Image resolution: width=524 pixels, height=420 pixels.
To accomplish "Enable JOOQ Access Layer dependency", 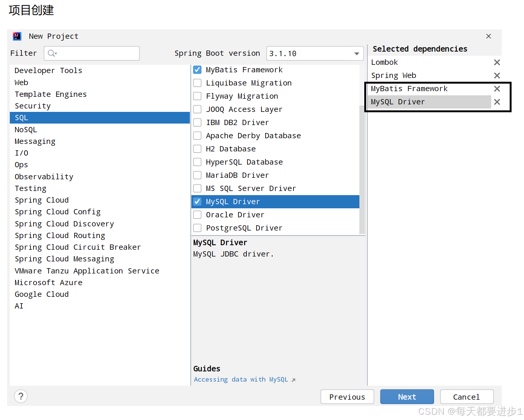I will tap(197, 109).
